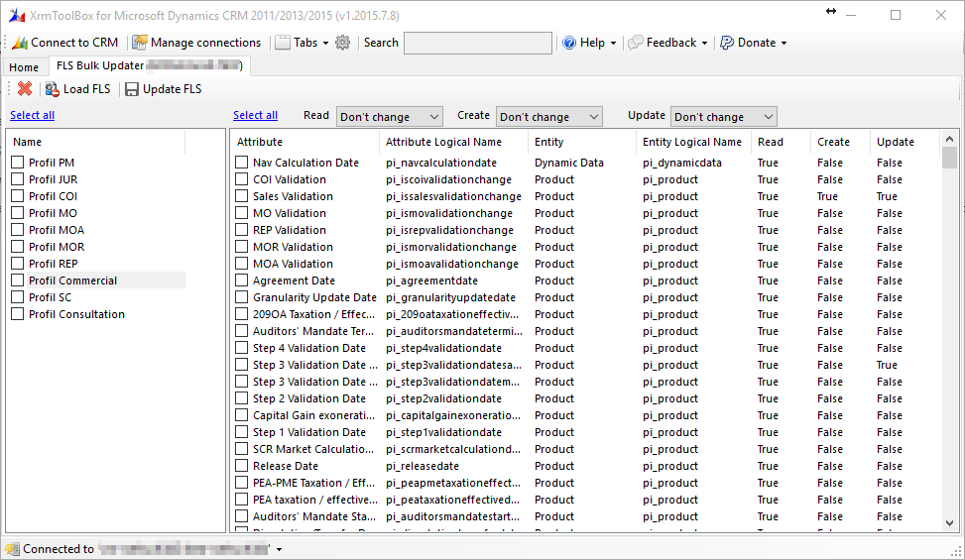Screen dimensions: 965x560
Task: Click the Donate PayPal icon
Action: tap(727, 43)
